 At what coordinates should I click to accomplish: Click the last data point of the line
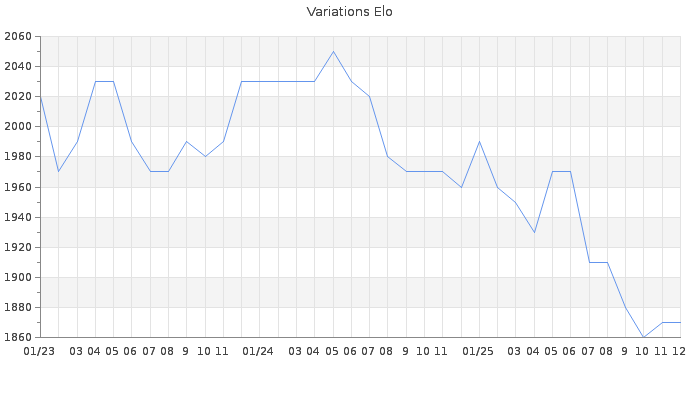(x=680, y=322)
